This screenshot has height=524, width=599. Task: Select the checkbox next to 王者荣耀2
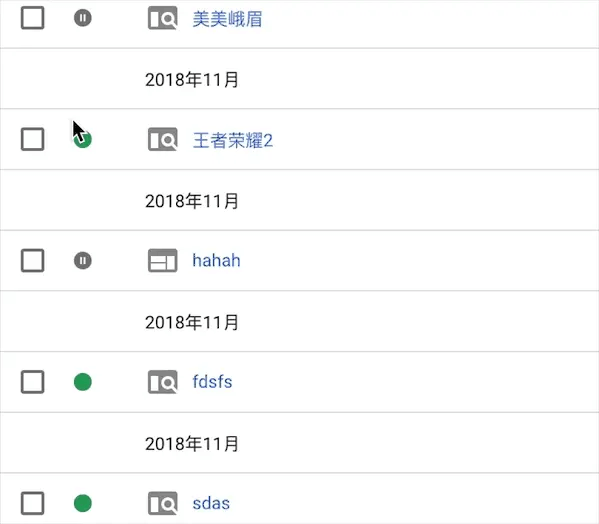[x=32, y=139]
